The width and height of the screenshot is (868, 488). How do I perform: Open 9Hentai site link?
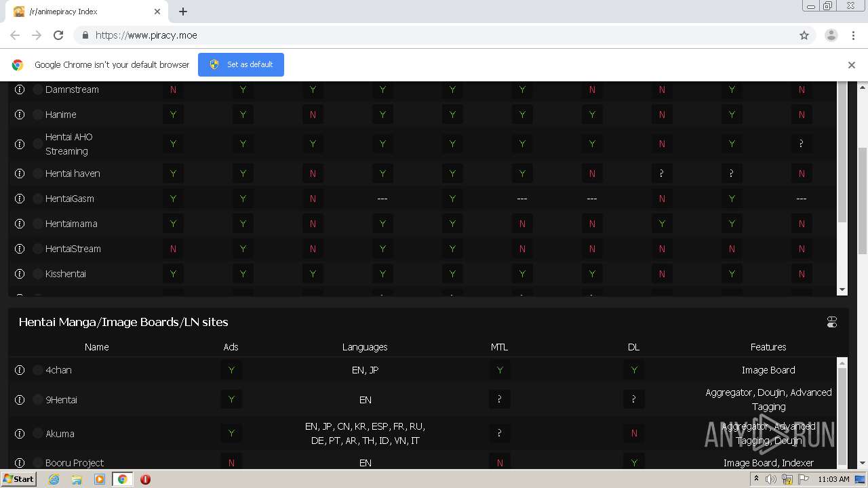[61, 400]
